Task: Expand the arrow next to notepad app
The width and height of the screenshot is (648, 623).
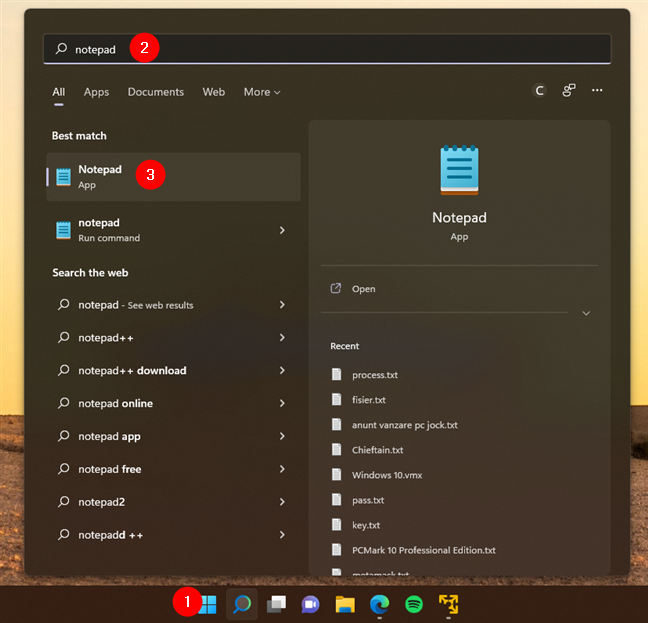Action: 282,436
